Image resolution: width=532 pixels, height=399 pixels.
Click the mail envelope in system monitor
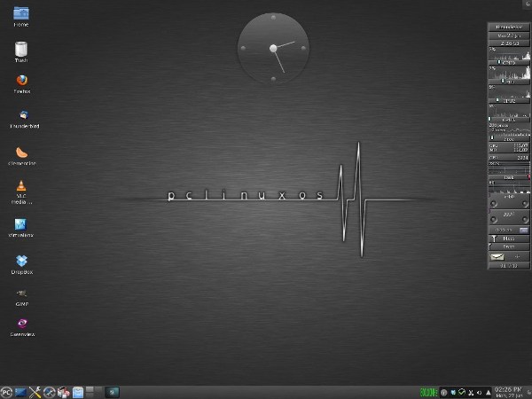pyautogui.click(x=497, y=256)
